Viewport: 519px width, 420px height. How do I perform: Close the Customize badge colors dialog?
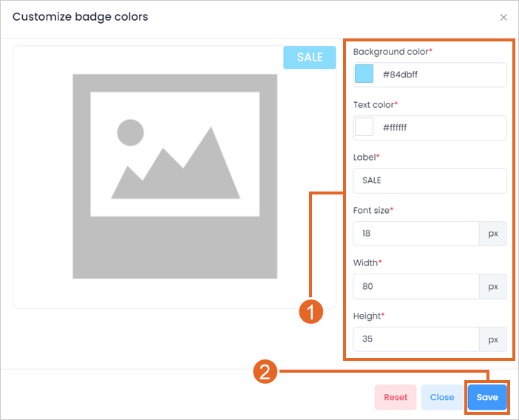(x=503, y=17)
